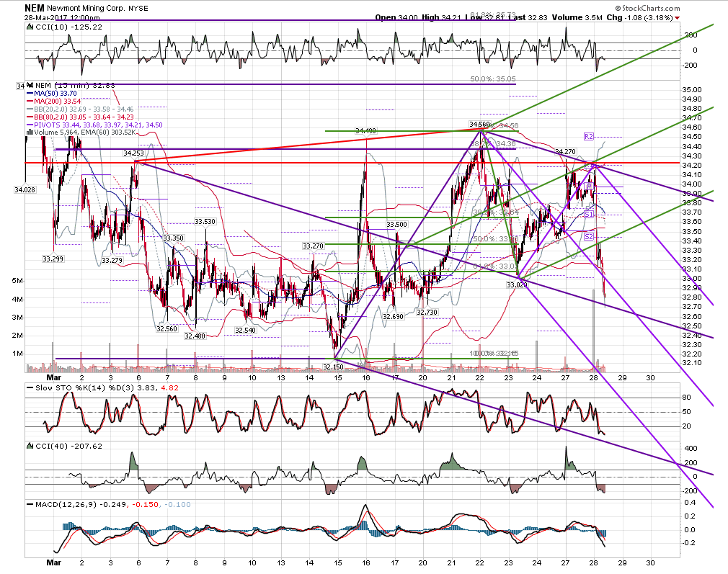Screen dimensions: 728x574
Task: Click the 34.270 price label
Action: coord(566,152)
